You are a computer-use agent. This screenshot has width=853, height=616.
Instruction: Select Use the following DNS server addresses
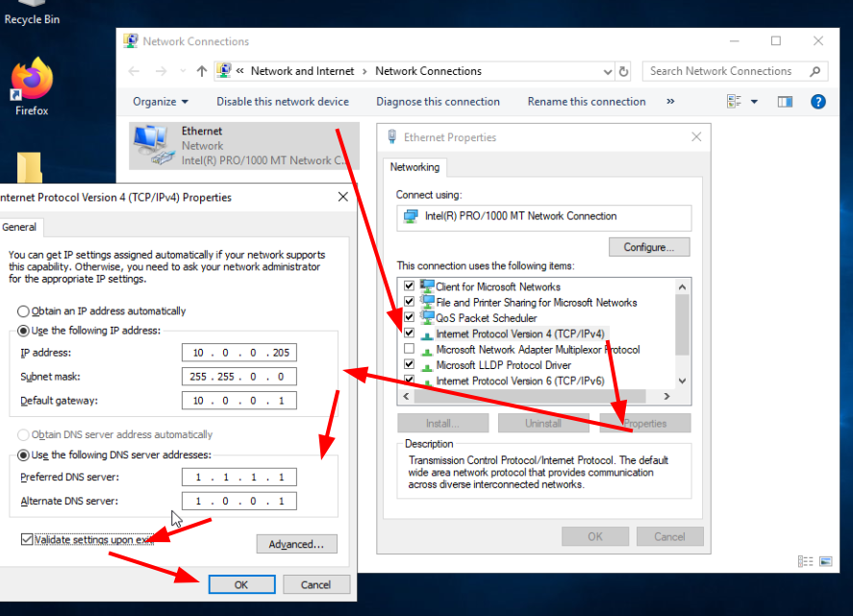23,456
